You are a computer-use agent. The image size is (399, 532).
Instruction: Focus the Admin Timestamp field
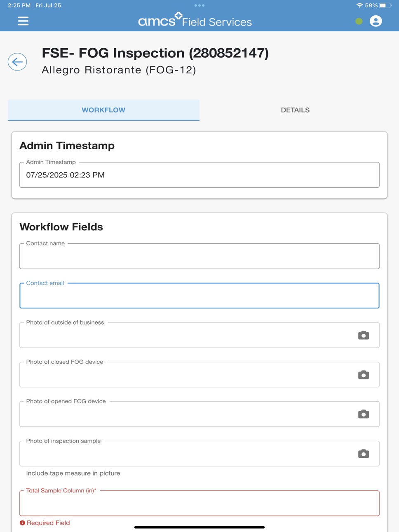point(199,175)
